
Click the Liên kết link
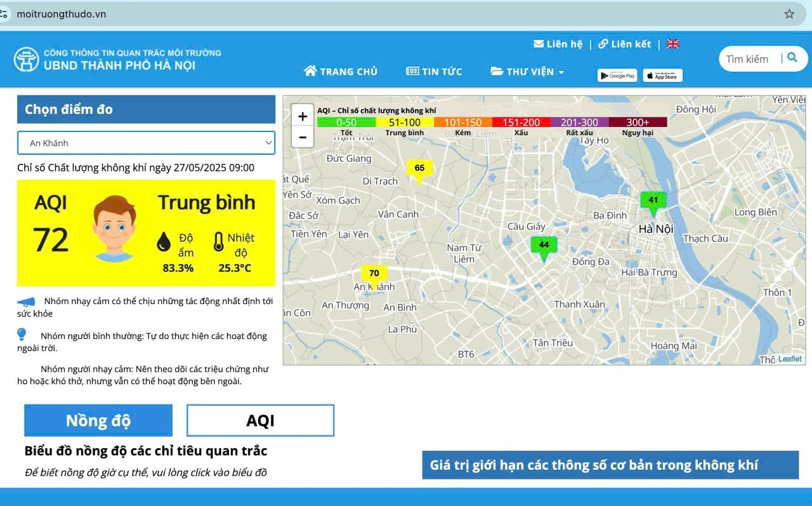[624, 44]
